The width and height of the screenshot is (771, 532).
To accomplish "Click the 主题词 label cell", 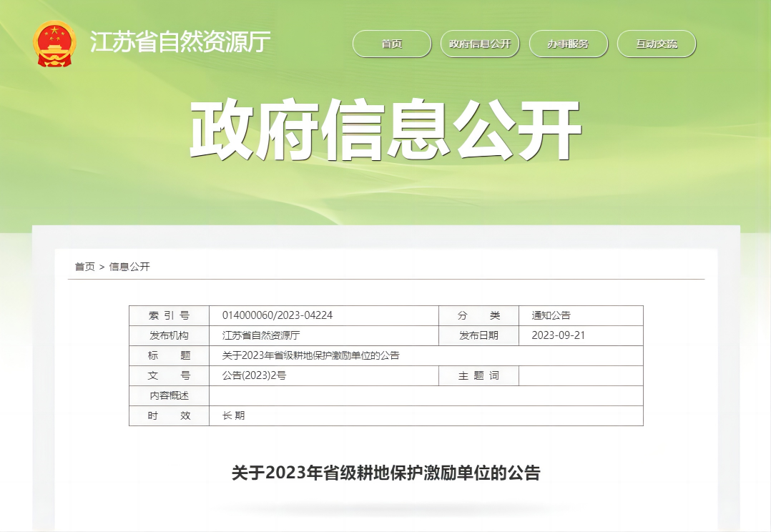I will click(478, 375).
